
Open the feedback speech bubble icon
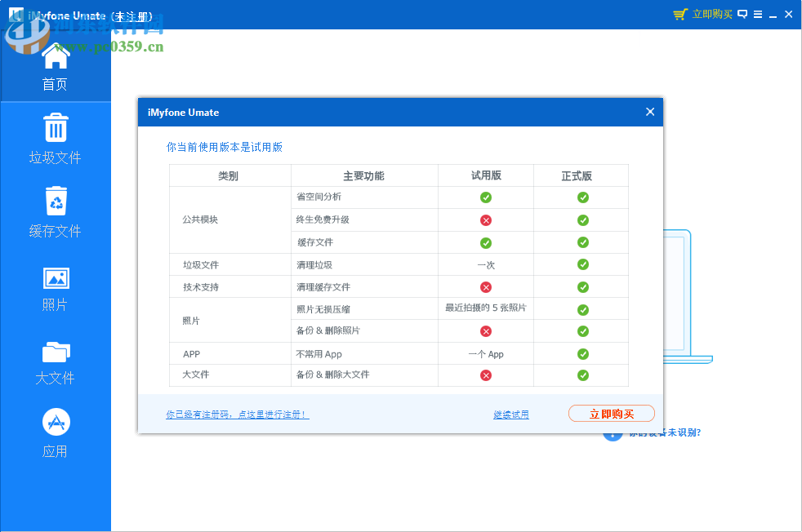741,14
